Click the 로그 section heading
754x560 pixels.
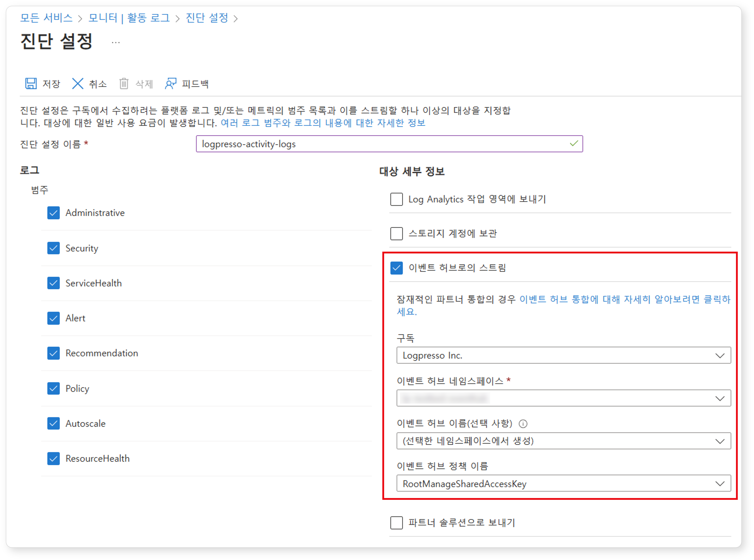point(29,170)
